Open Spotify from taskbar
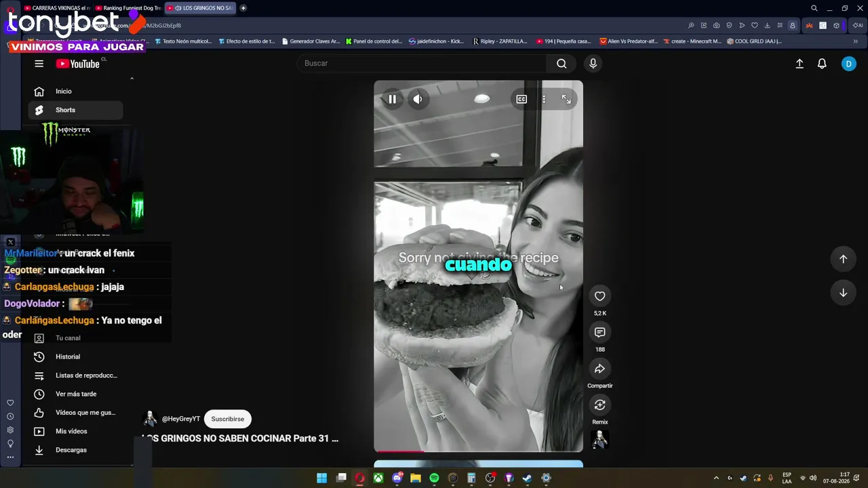The width and height of the screenshot is (868, 488). pyautogui.click(x=434, y=479)
